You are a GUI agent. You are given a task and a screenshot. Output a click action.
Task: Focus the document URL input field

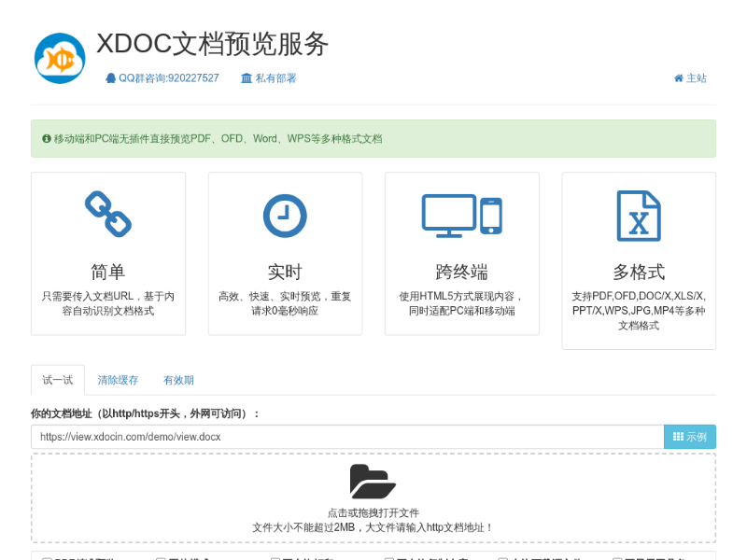346,437
